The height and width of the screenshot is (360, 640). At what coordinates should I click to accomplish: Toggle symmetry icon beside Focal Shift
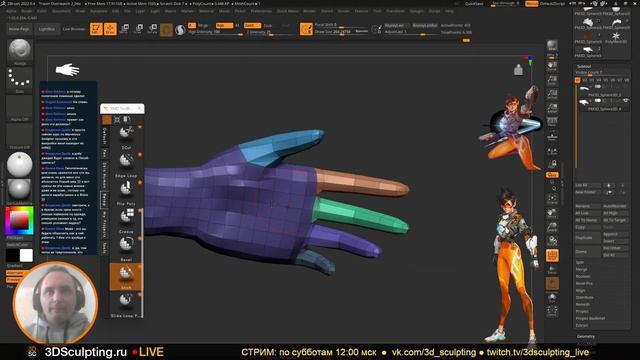(306, 29)
